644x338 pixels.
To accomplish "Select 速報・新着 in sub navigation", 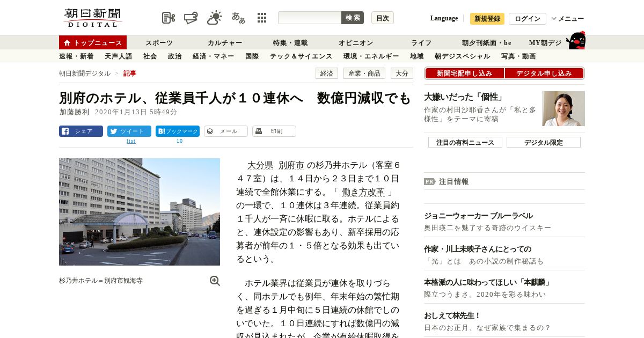I will pos(76,56).
